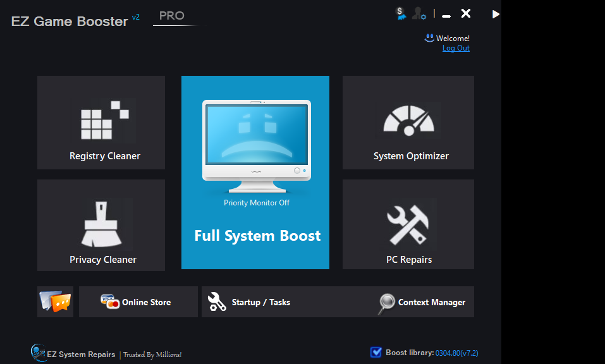Open the Online Store
The image size is (605, 364).
(x=138, y=301)
